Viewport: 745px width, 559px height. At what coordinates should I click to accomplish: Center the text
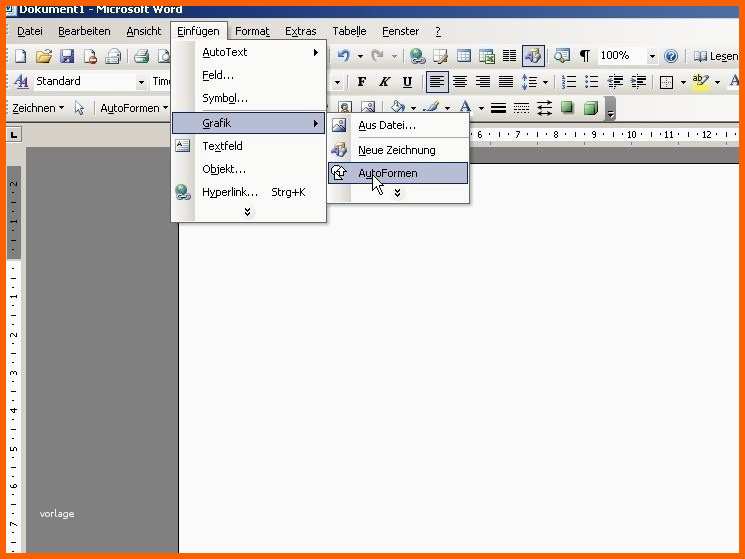click(x=459, y=82)
